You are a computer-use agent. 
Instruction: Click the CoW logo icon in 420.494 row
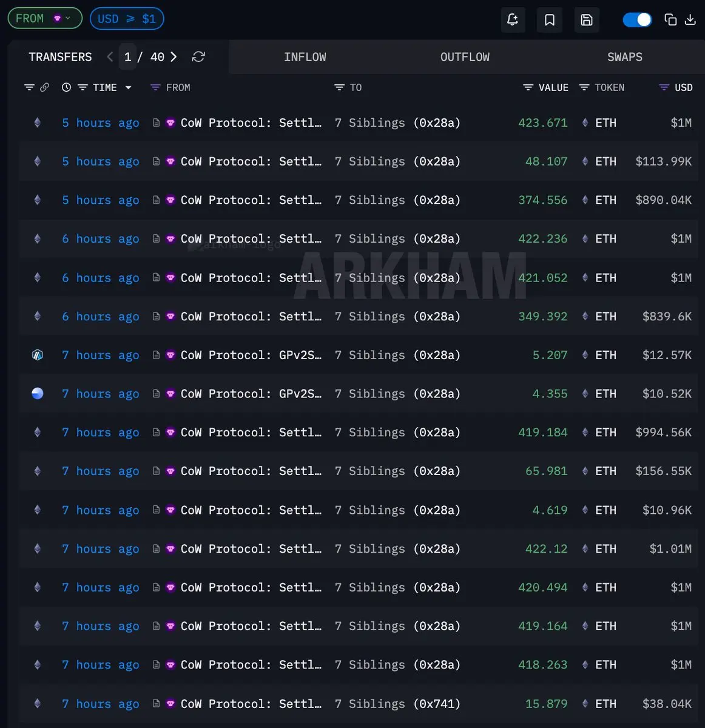coord(170,587)
